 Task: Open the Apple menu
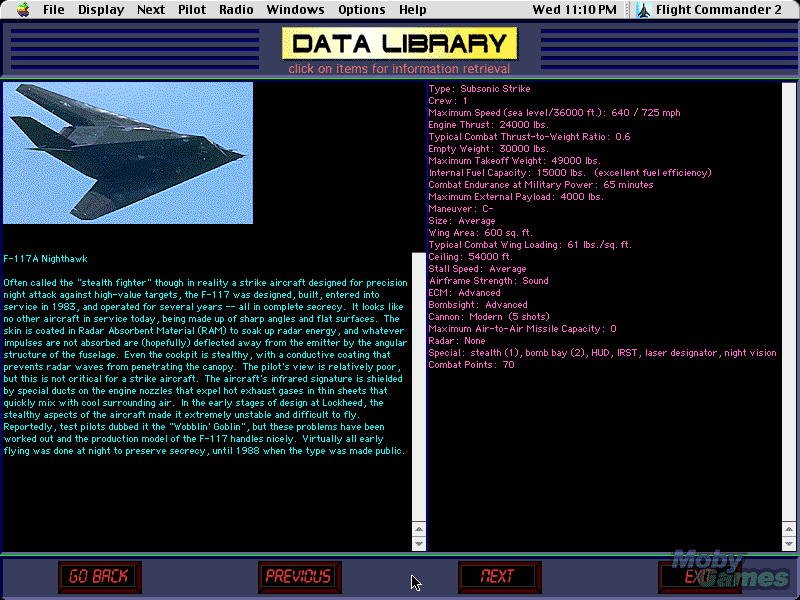pyautogui.click(x=23, y=10)
